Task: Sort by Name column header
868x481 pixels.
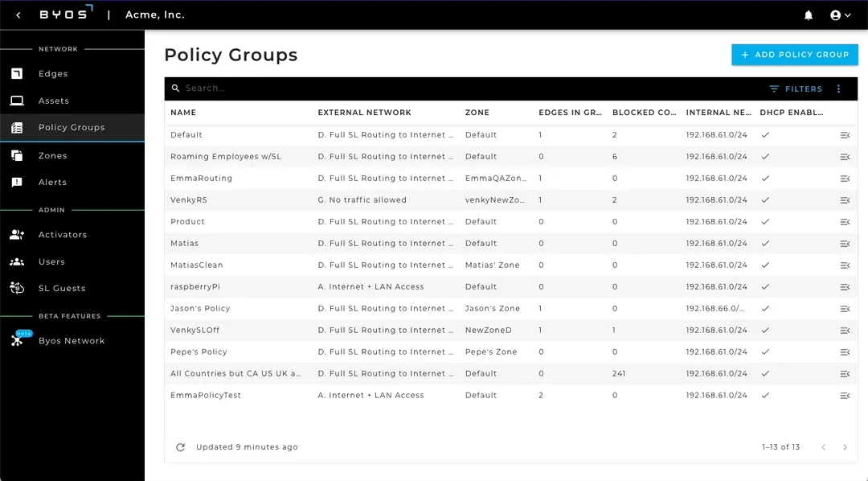Action: click(183, 113)
